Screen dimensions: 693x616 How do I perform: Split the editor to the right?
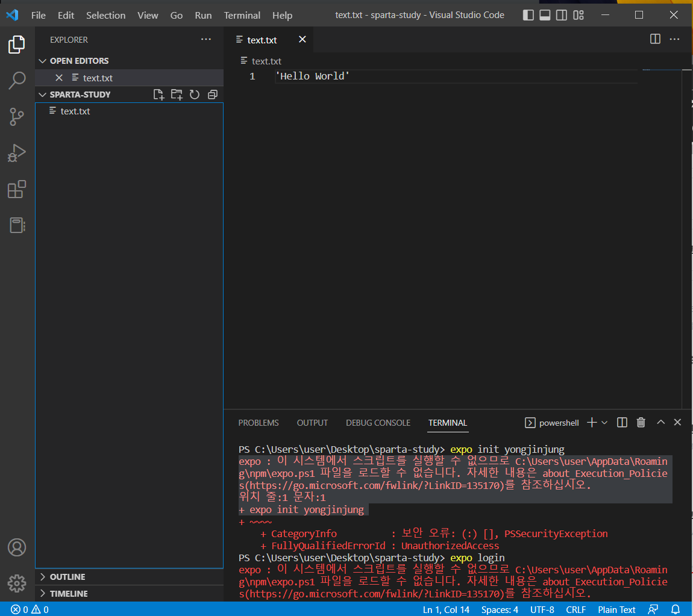(x=655, y=39)
